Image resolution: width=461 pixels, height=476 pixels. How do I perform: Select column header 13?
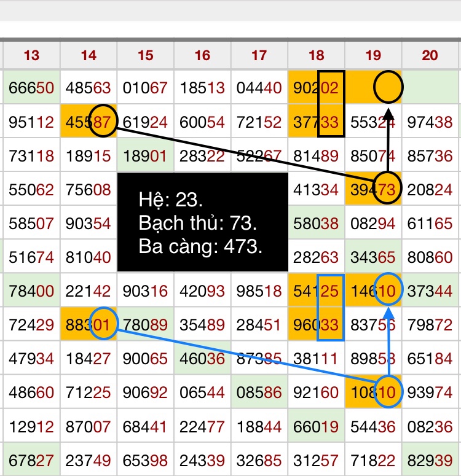tap(31, 55)
